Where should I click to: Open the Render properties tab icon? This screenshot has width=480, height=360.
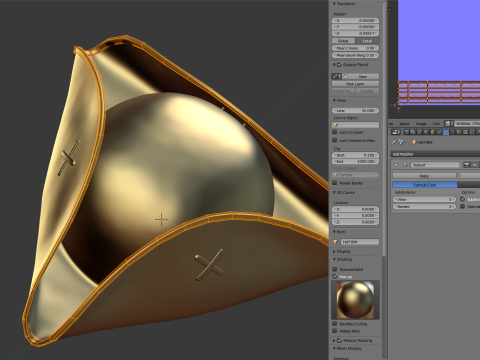pos(407,132)
